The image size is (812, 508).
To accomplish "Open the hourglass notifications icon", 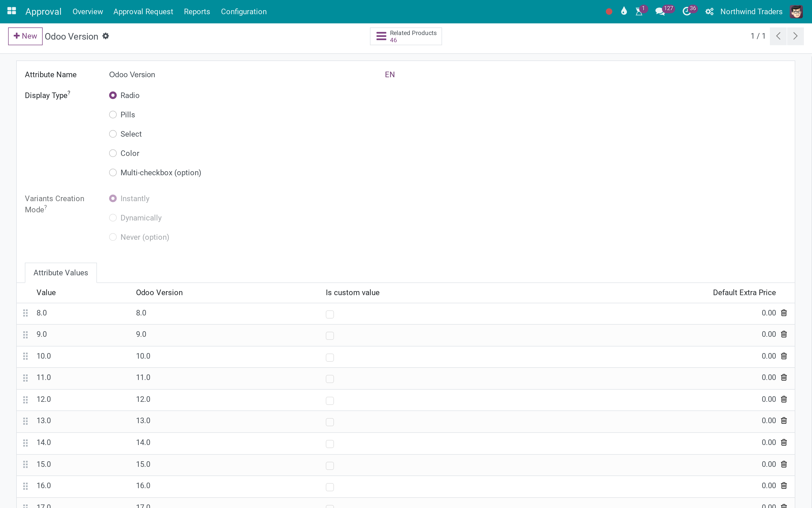I will pos(639,11).
